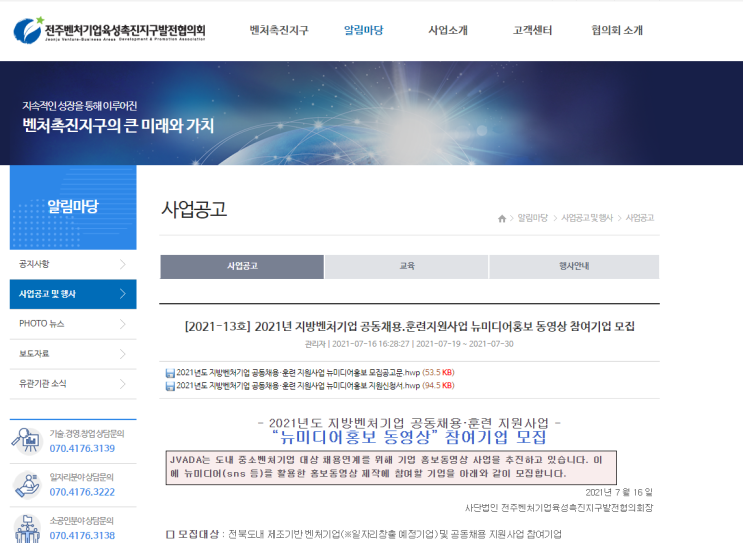Screen dimensions: 743x543
Task: Click the 사업공고 page heading
Action: click(194, 209)
